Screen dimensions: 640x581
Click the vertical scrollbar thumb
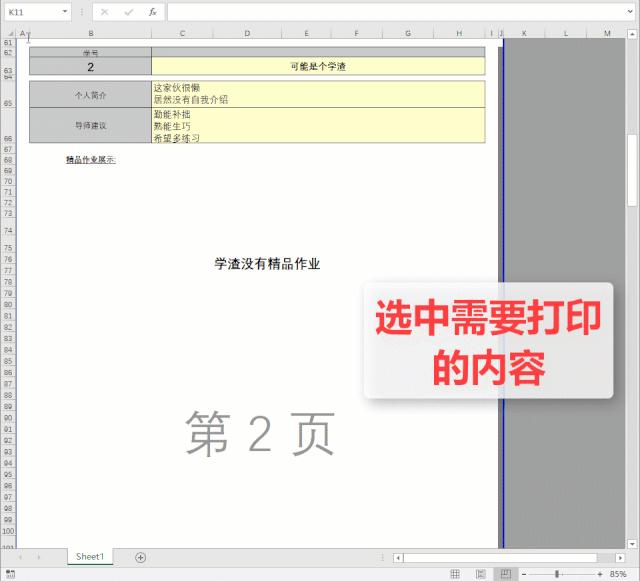tap(632, 170)
